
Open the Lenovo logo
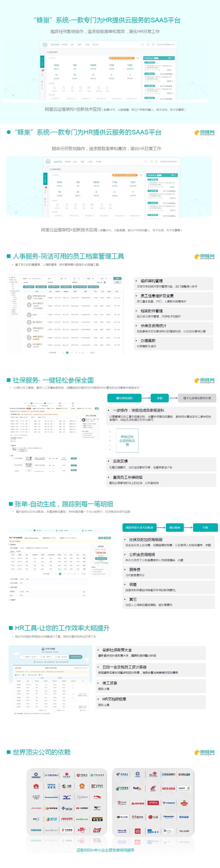click(51, 797)
